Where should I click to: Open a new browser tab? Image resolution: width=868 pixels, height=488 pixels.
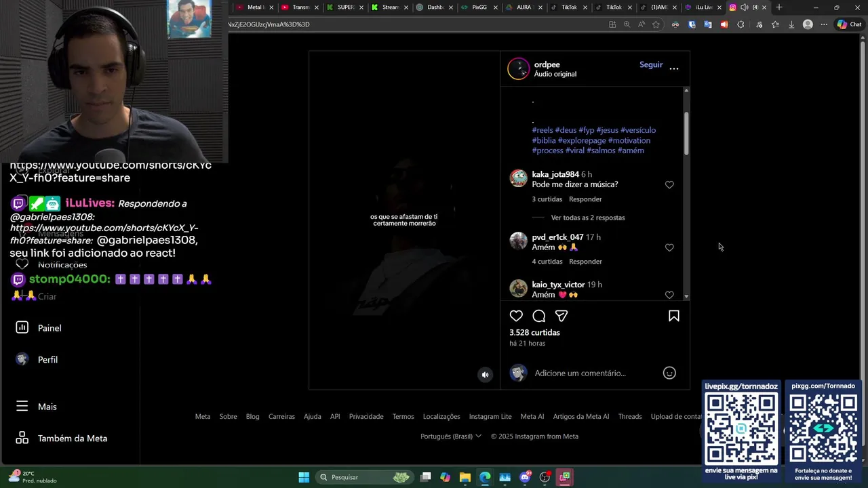(779, 7)
